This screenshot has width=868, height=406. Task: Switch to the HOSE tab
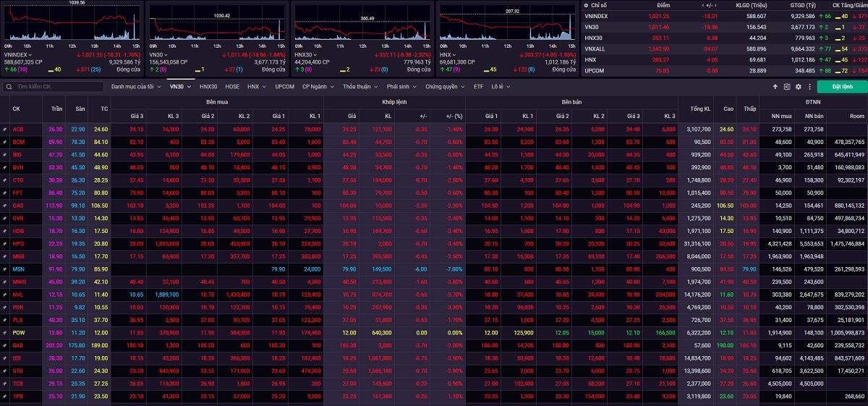coord(232,87)
